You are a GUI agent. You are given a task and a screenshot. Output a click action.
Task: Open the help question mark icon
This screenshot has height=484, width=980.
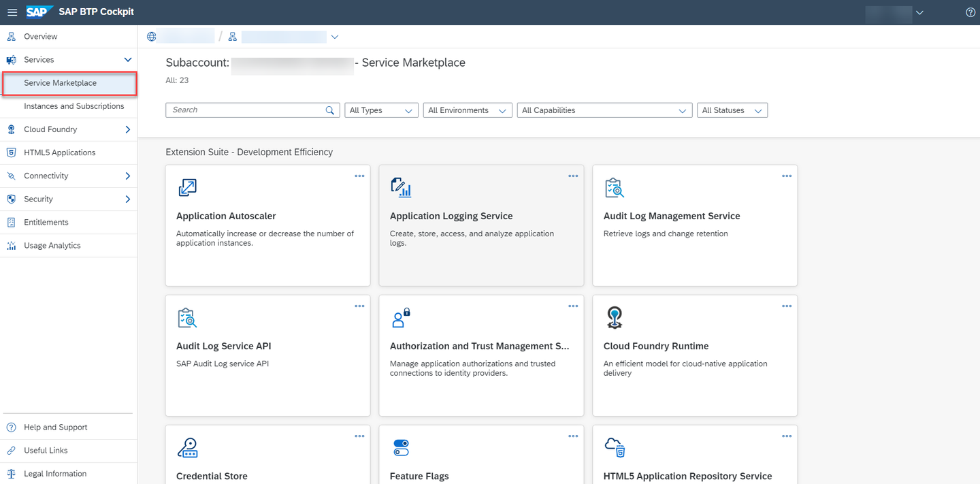[x=970, y=12]
